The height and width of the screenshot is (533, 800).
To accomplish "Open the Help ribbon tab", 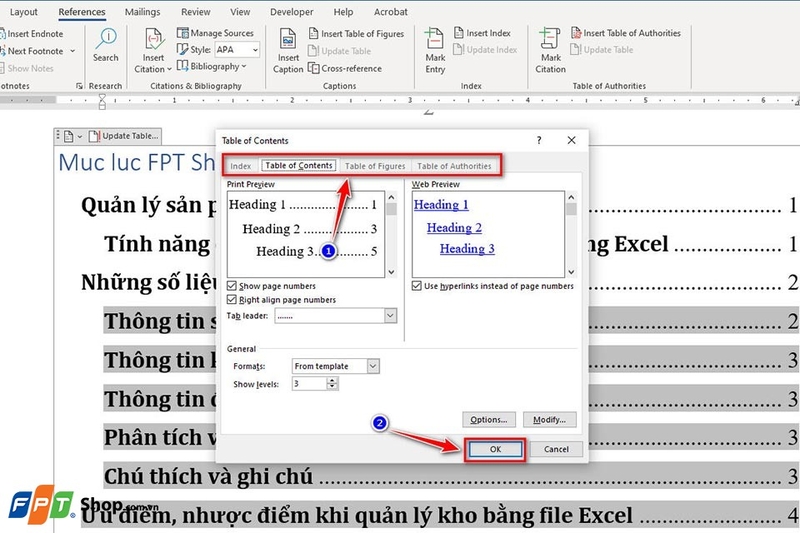I will [343, 12].
